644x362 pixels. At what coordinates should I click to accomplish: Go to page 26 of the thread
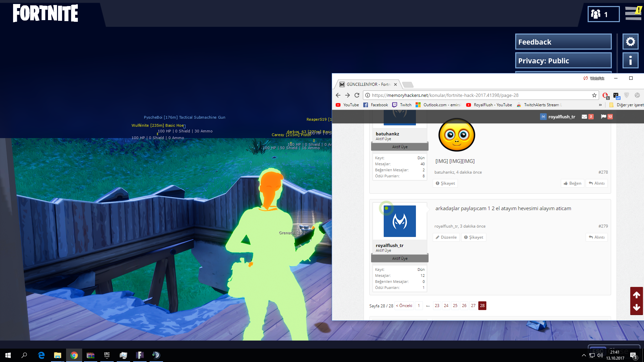(x=464, y=306)
